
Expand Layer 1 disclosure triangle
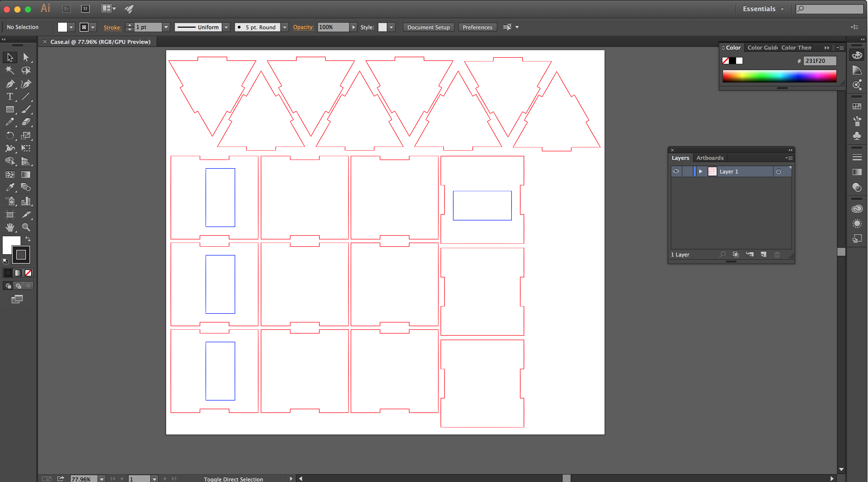tap(701, 172)
